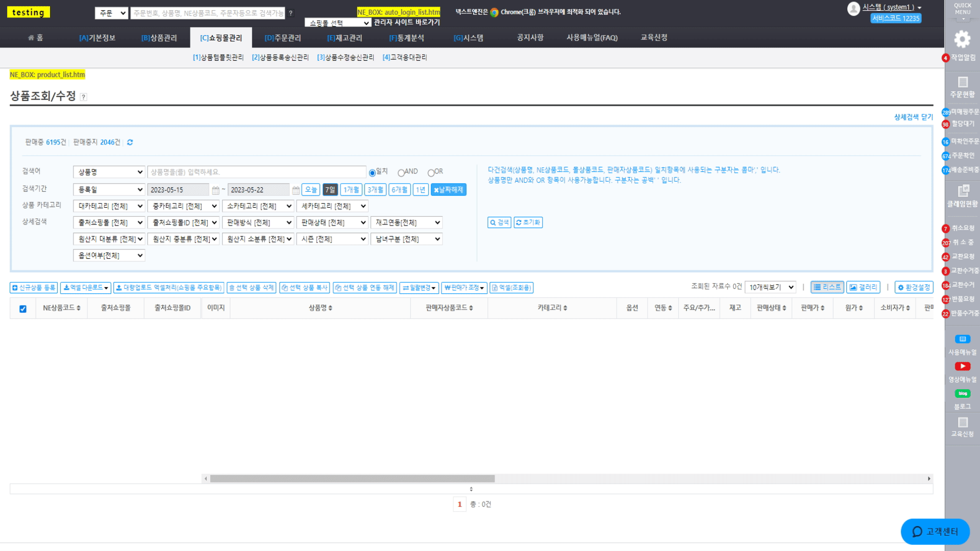This screenshot has height=551, width=980.
Task: Sort by NE상품코드 column arrows
Action: click(x=79, y=308)
